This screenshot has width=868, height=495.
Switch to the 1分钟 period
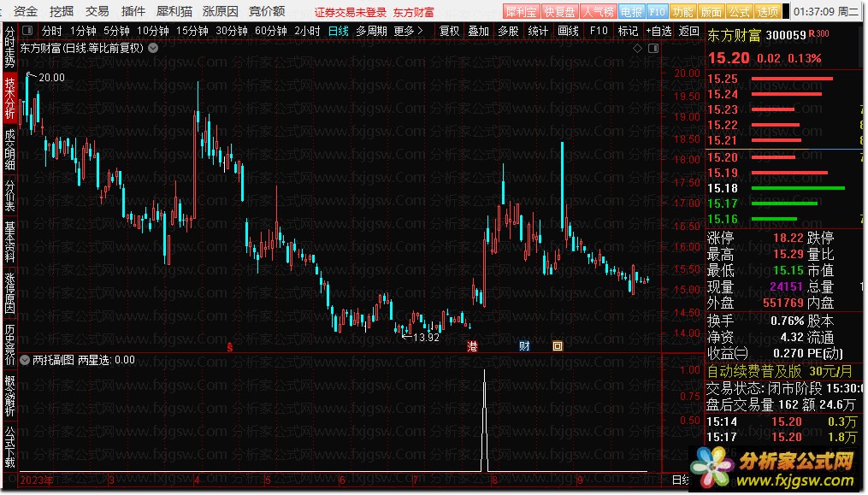83,31
